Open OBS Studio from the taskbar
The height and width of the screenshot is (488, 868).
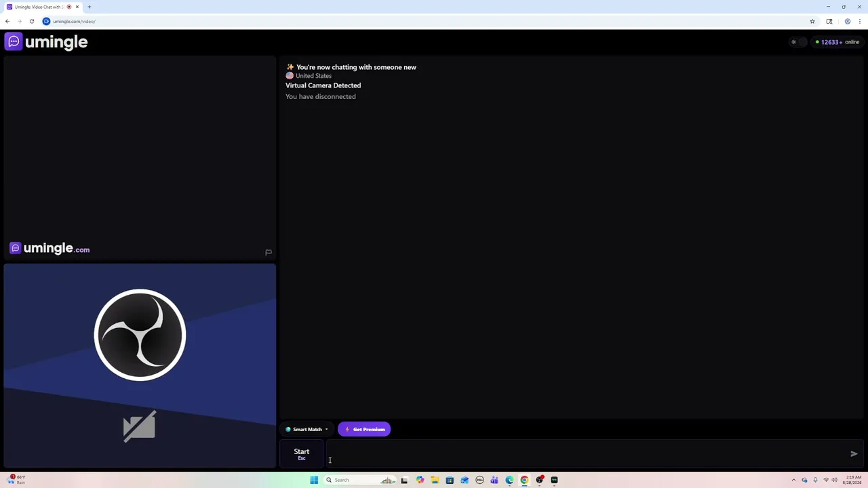(x=539, y=480)
